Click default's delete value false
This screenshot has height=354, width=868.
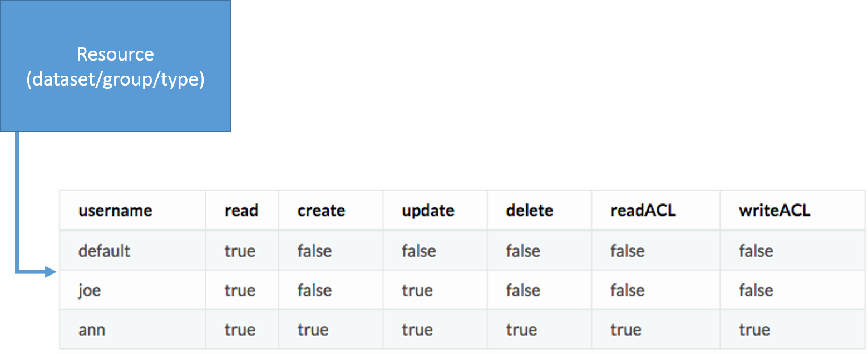[524, 251]
